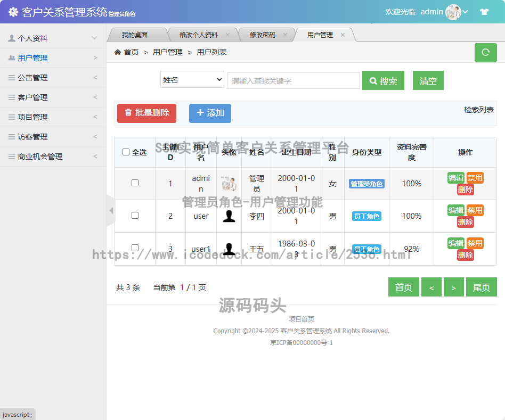Open the 项目首页 footer link
This screenshot has height=420, width=505.
tap(301, 319)
